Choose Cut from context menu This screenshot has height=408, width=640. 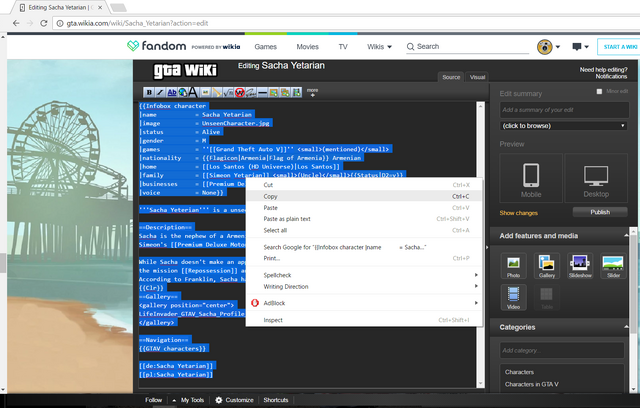tap(364, 185)
